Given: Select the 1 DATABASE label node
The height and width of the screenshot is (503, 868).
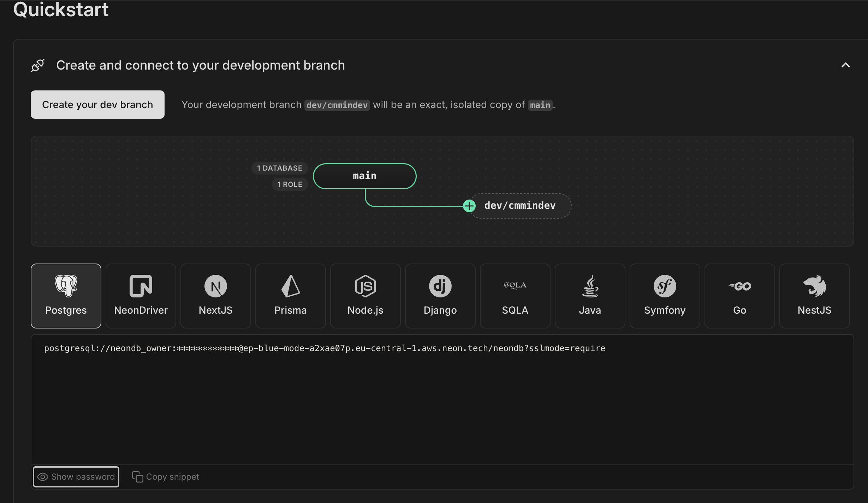Looking at the screenshot, I should tap(280, 168).
